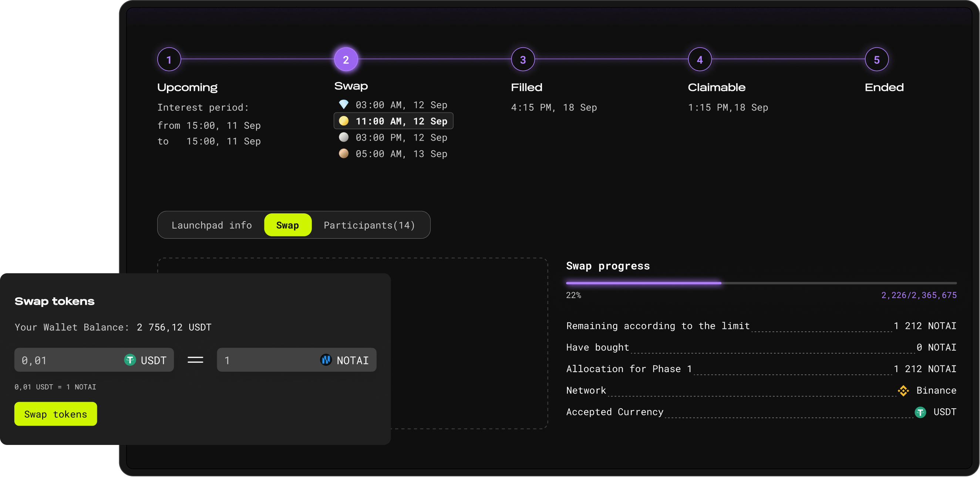
Task: Click the NOTAI token icon
Action: click(326, 359)
